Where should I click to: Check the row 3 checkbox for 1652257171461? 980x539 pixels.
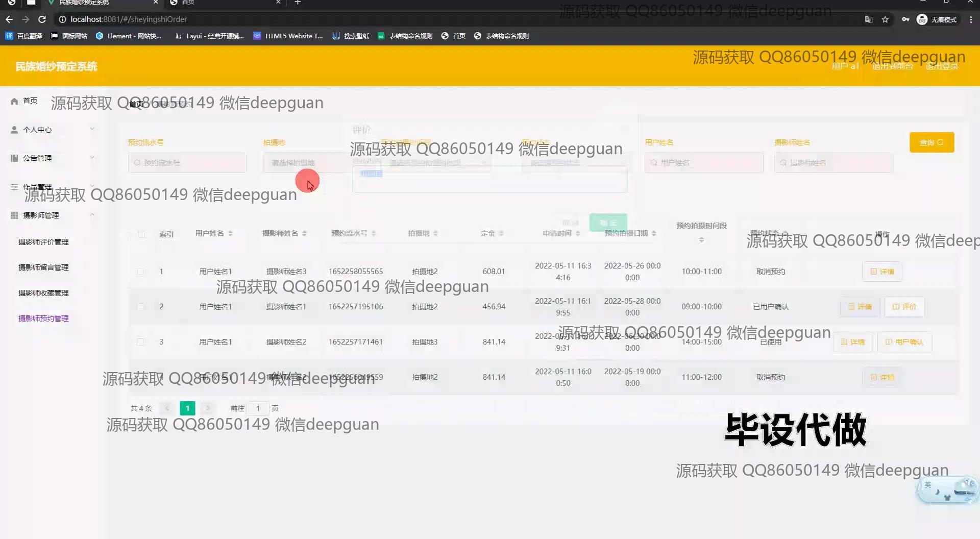point(140,342)
